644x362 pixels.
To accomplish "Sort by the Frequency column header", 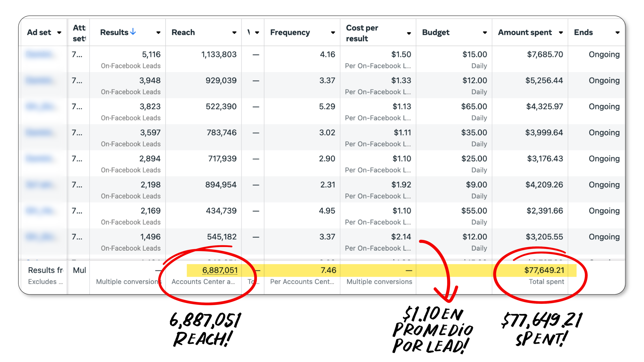I will click(x=290, y=32).
